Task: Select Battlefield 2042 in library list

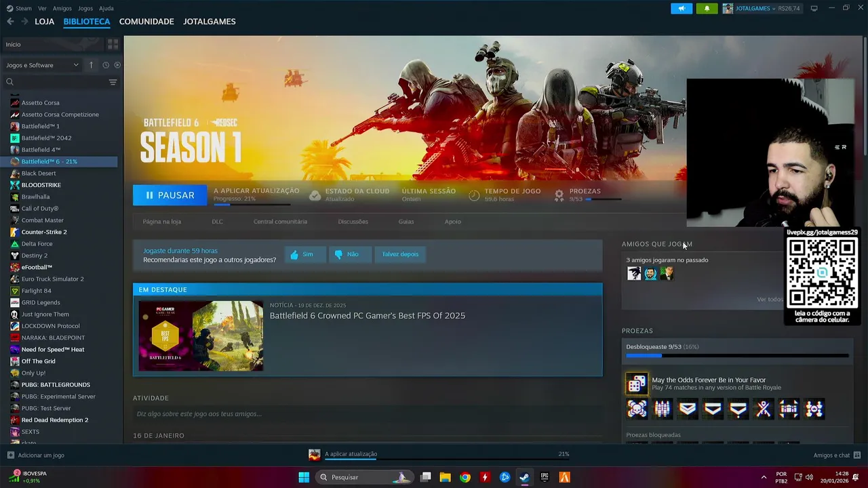Action: click(46, 138)
